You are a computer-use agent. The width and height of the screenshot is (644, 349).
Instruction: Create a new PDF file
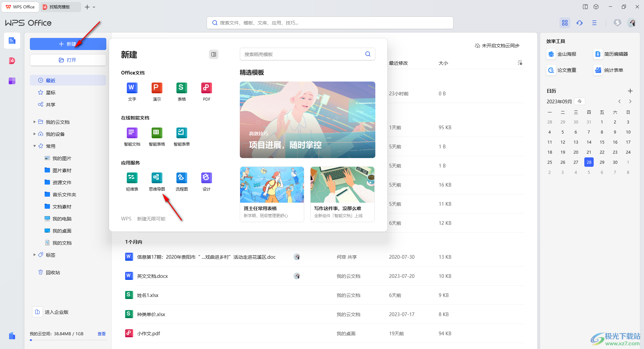pyautogui.click(x=206, y=92)
